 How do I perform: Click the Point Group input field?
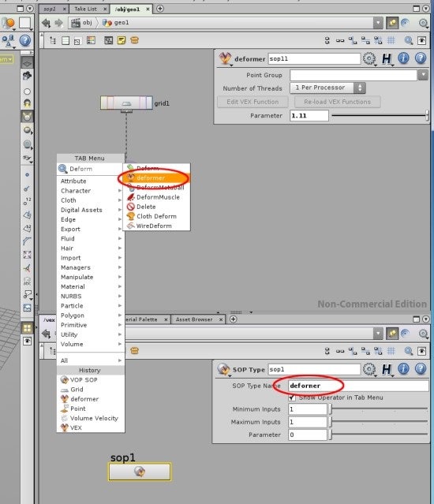click(x=354, y=75)
